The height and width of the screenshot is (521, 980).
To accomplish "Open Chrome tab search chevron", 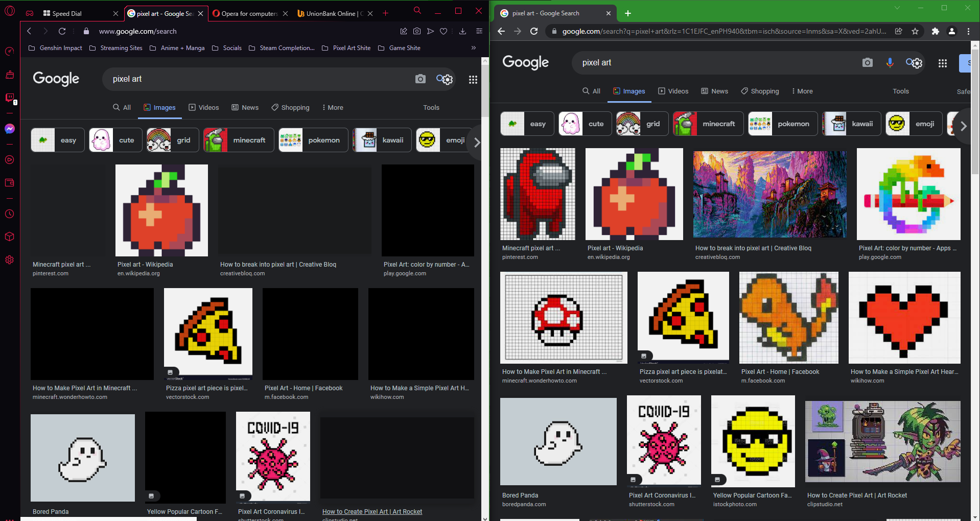I will [x=897, y=8].
